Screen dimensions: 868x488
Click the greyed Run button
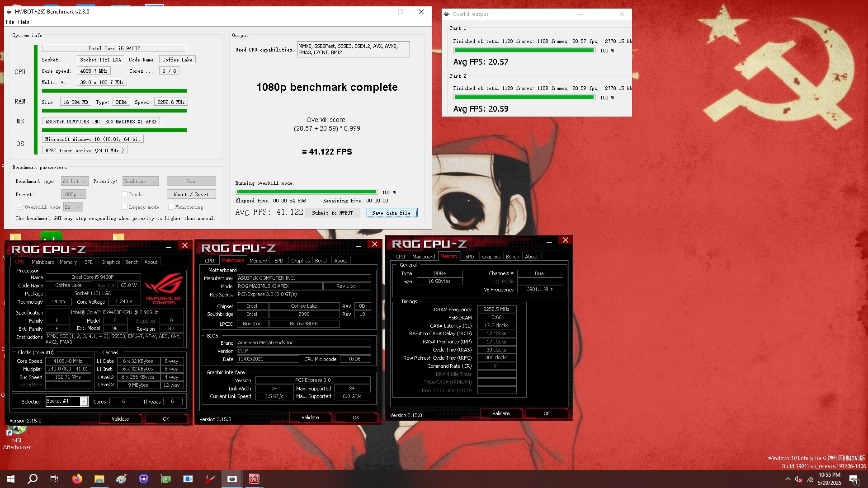191,181
